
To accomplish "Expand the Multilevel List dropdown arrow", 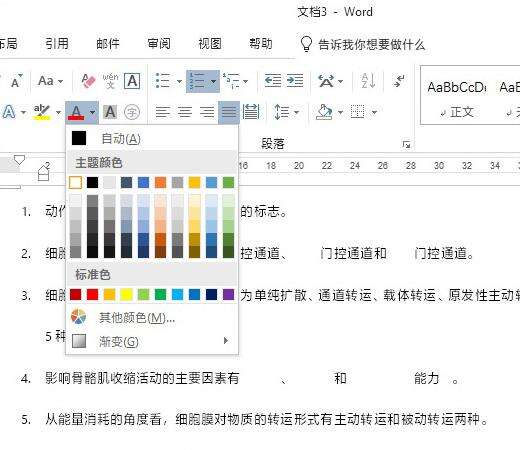I will (246, 81).
